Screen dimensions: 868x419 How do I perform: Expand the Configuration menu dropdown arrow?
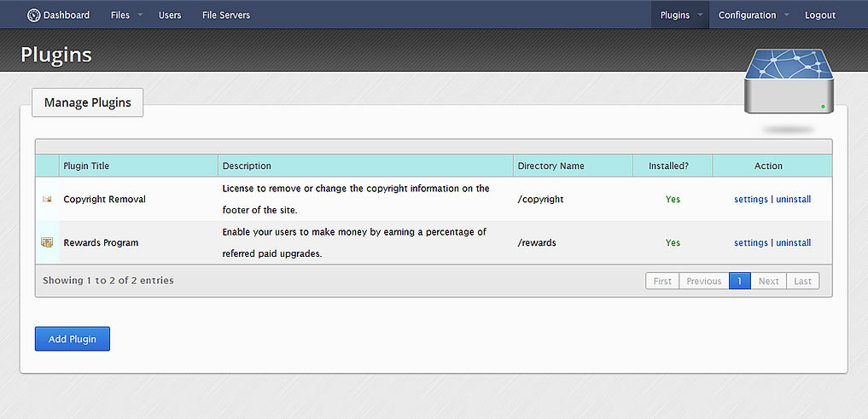click(x=786, y=15)
